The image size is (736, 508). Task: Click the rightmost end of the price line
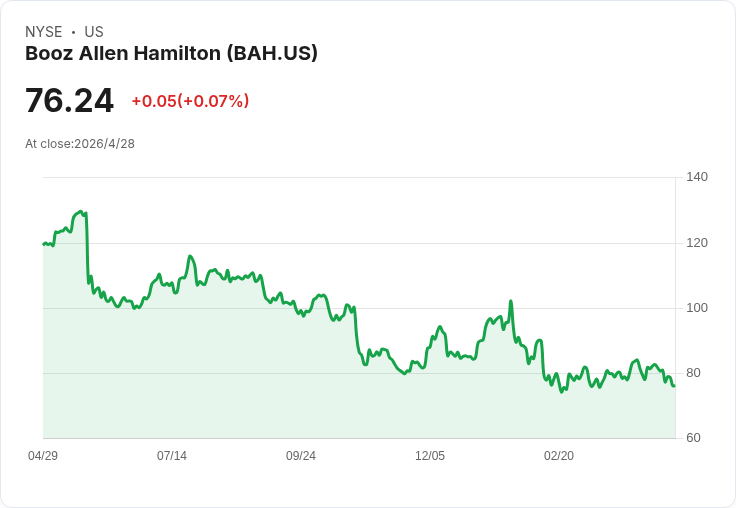[674, 386]
